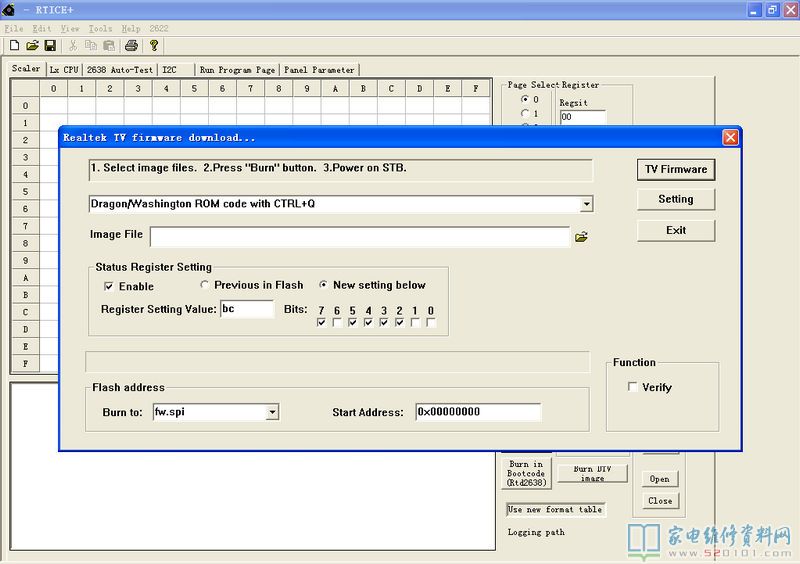The height and width of the screenshot is (564, 800).
Task: Enable the Verify function checkbox
Action: 632,387
